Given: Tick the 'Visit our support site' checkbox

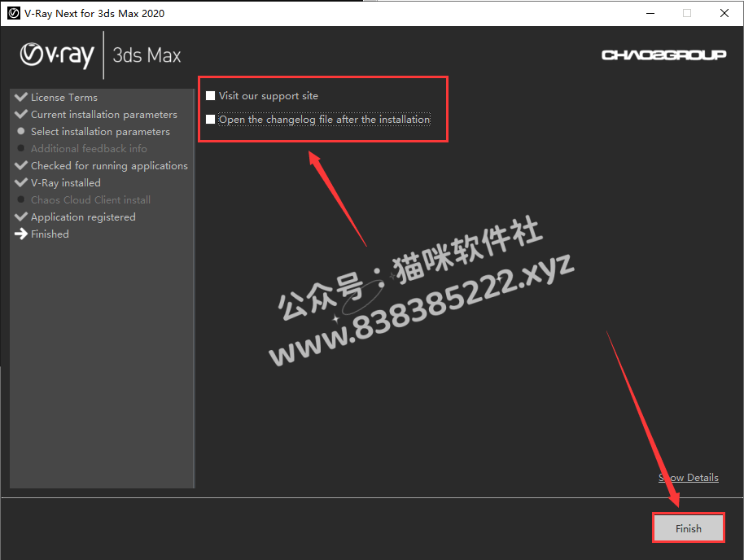Looking at the screenshot, I should [x=211, y=96].
